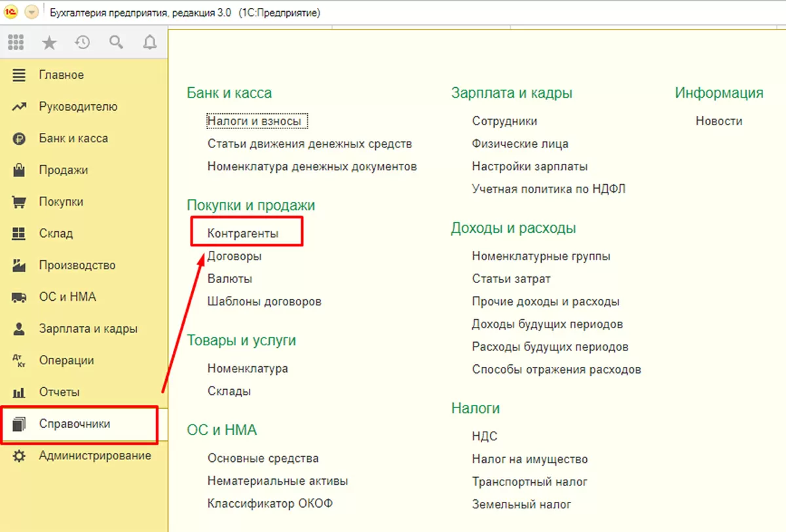Go to Продажи section

point(64,170)
